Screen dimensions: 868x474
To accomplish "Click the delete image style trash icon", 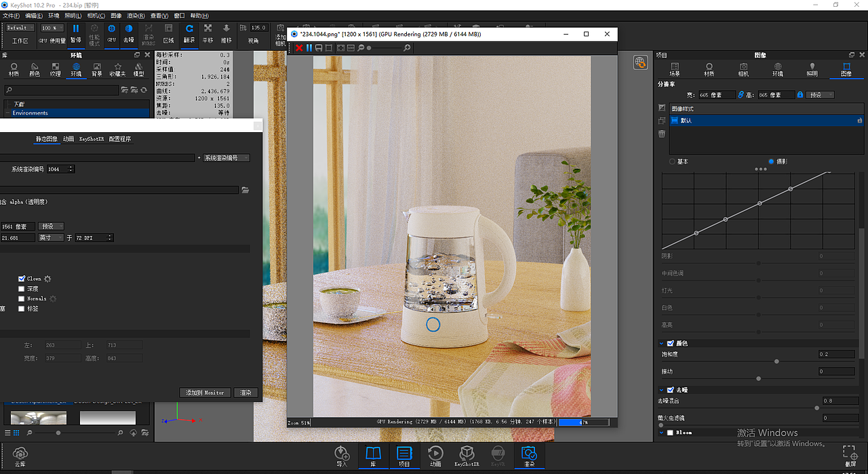I will (662, 134).
